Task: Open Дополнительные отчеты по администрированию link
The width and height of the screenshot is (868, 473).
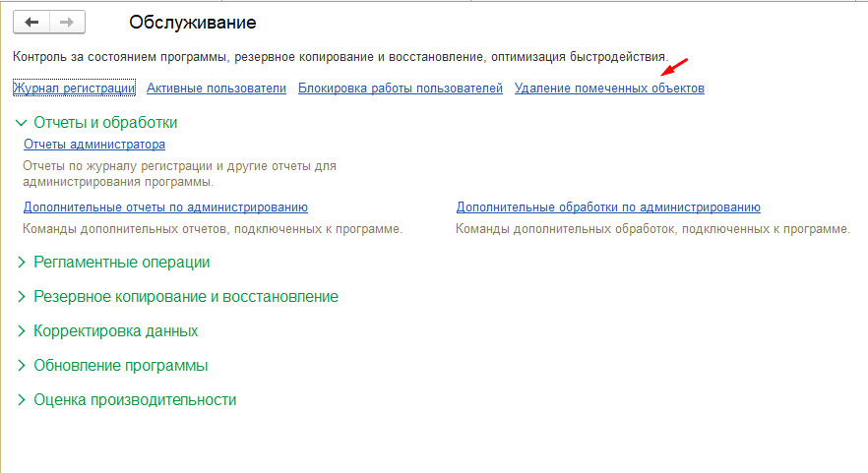Action: tap(165, 207)
